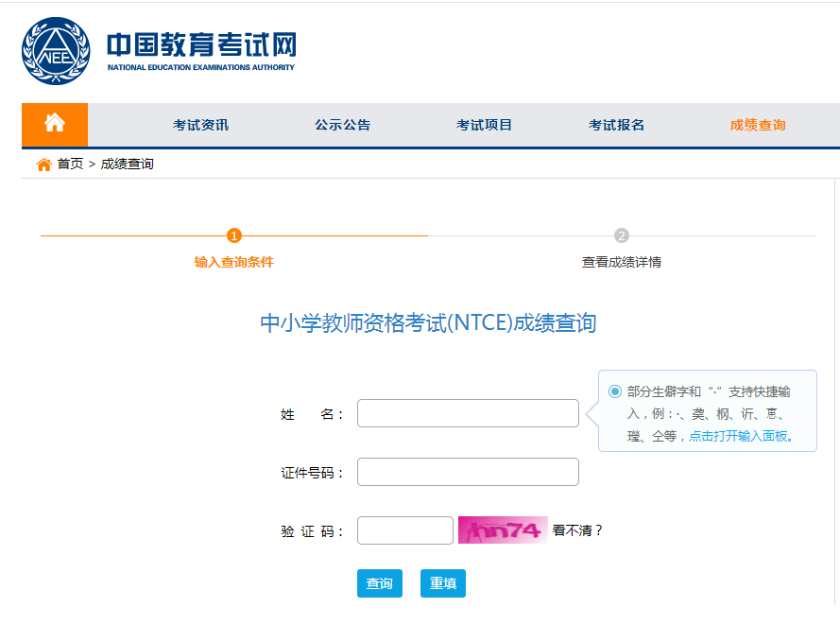
Task: Click the 证件号码 ID number input field
Action: [468, 472]
